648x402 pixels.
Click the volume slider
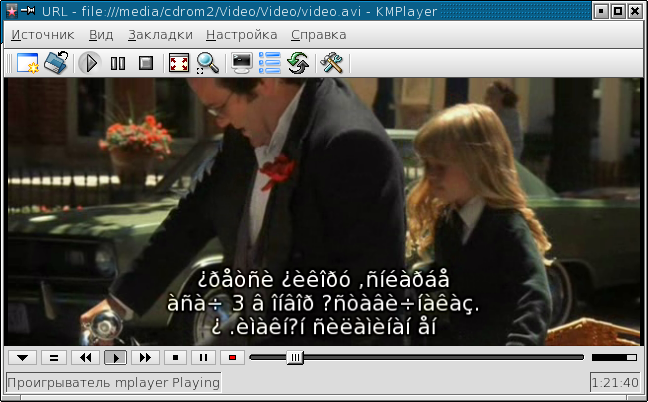click(x=614, y=357)
